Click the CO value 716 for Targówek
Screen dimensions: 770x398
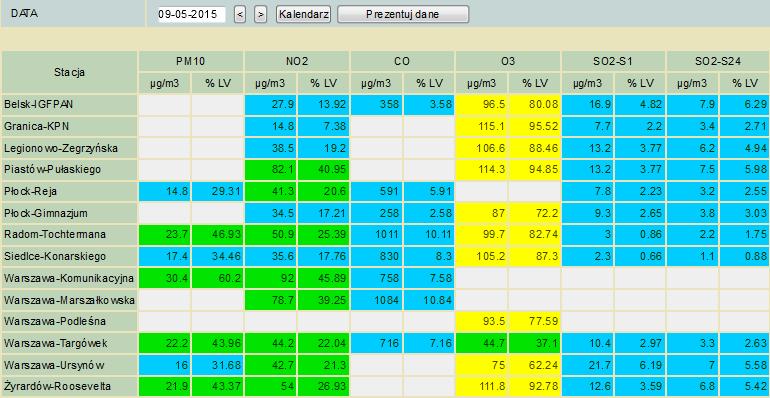[x=376, y=342]
